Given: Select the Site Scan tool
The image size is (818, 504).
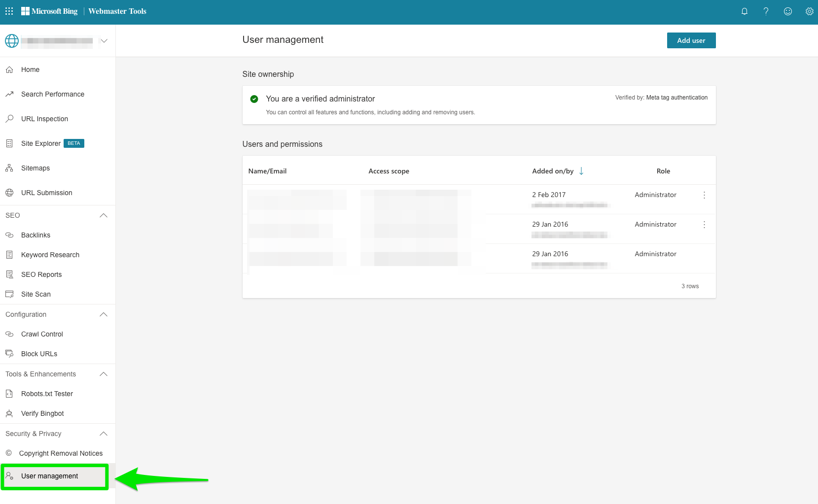Looking at the screenshot, I should click(x=36, y=294).
